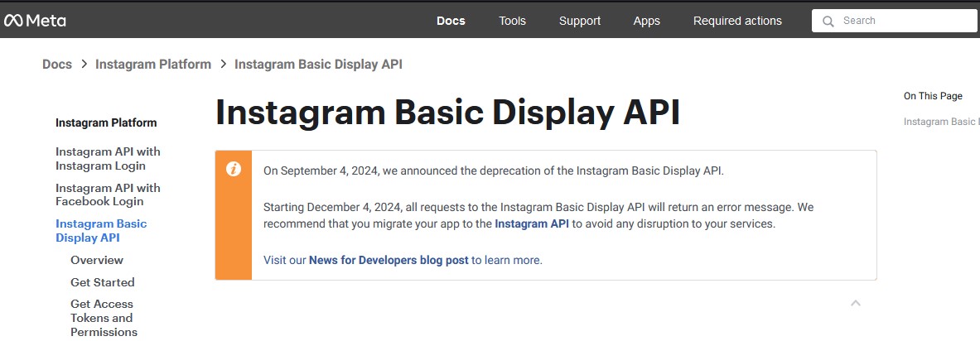Open Required actions in header
This screenshot has height=341, width=980.
coord(737,21)
